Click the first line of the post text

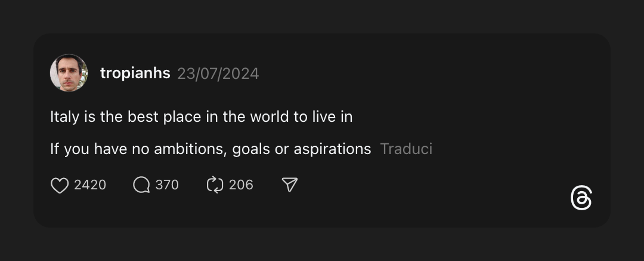[x=201, y=116]
